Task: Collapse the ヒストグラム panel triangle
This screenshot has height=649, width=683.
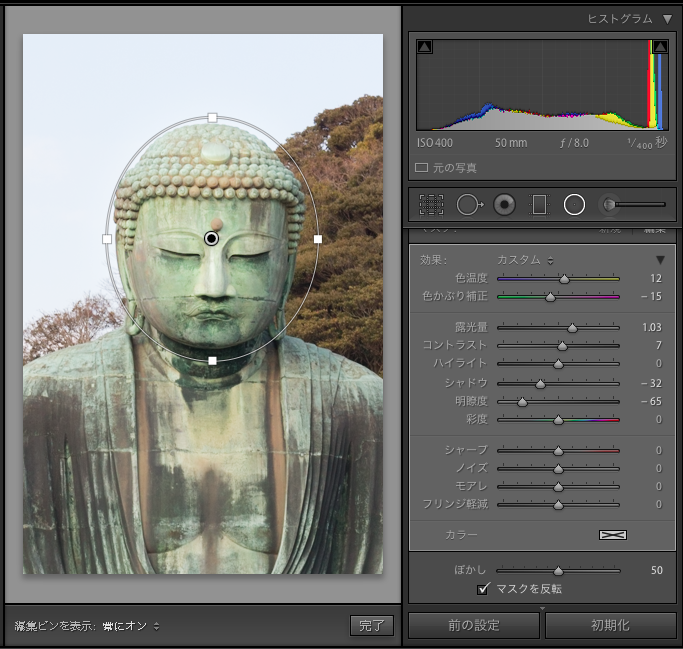Action: coord(667,19)
